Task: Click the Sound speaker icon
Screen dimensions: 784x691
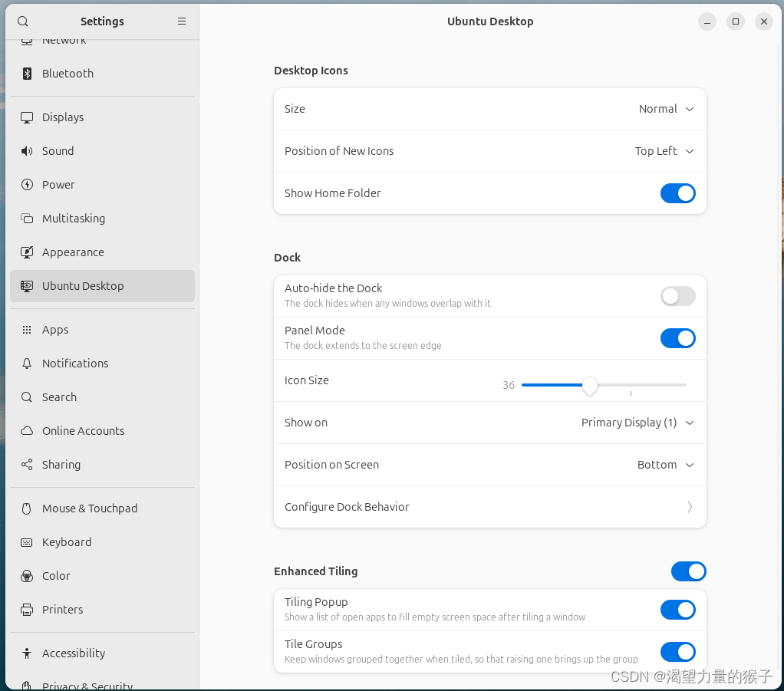Action: pos(27,151)
